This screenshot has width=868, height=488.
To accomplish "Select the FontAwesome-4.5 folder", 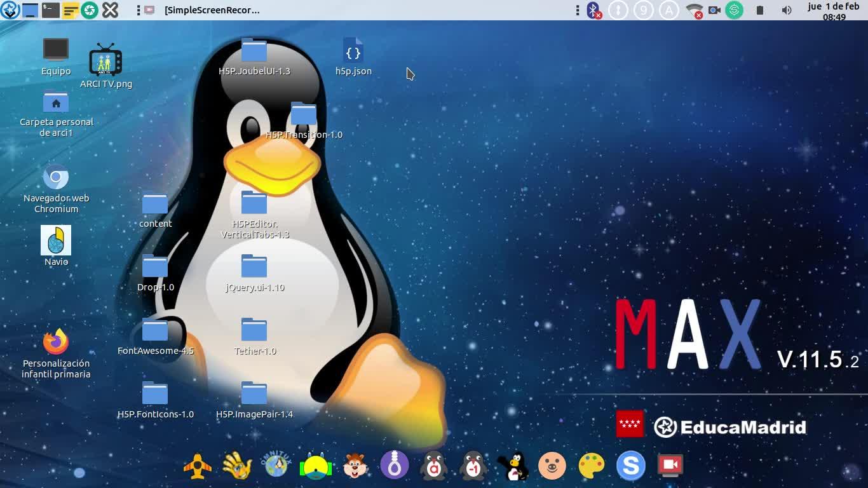I will pyautogui.click(x=155, y=337).
